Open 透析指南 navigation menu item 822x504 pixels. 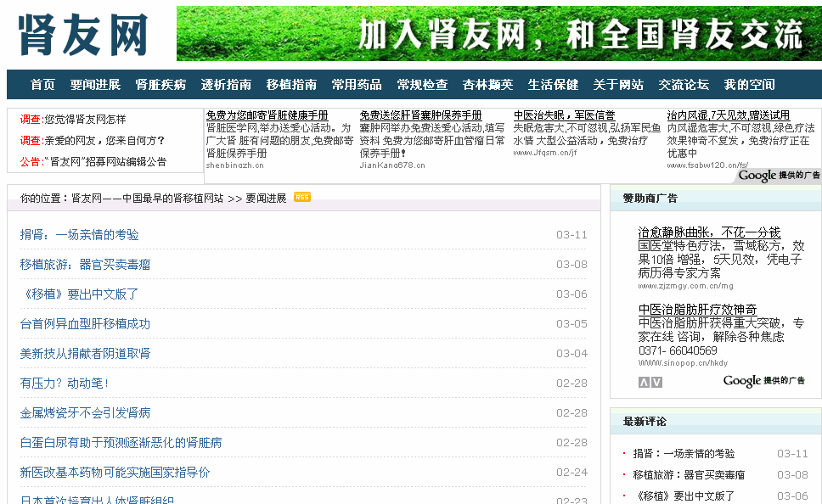click(x=226, y=85)
